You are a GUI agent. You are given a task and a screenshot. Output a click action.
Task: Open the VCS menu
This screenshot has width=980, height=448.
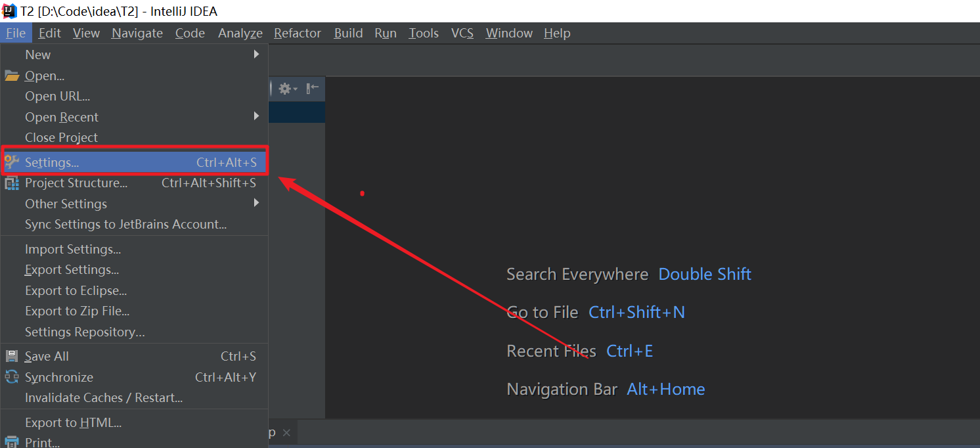click(x=462, y=33)
